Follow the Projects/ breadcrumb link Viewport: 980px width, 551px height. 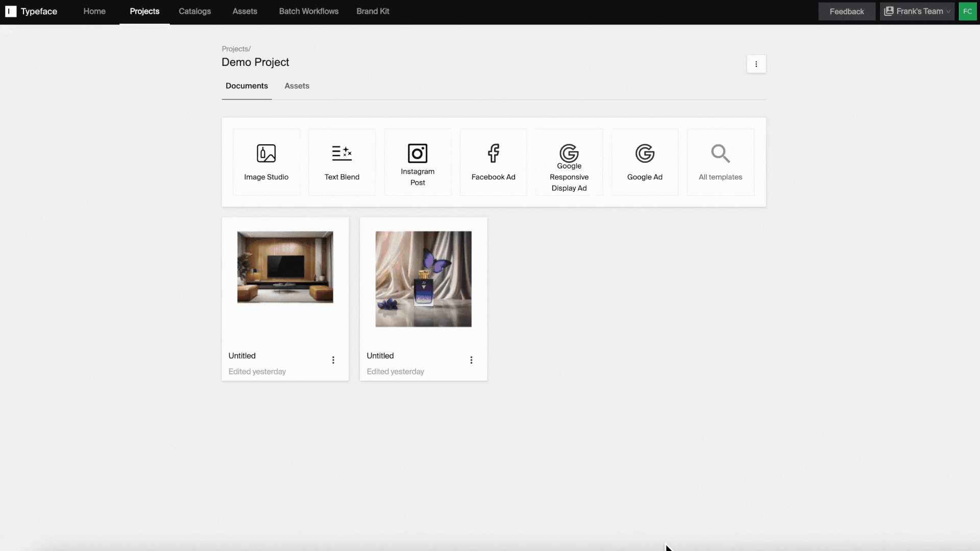click(236, 49)
